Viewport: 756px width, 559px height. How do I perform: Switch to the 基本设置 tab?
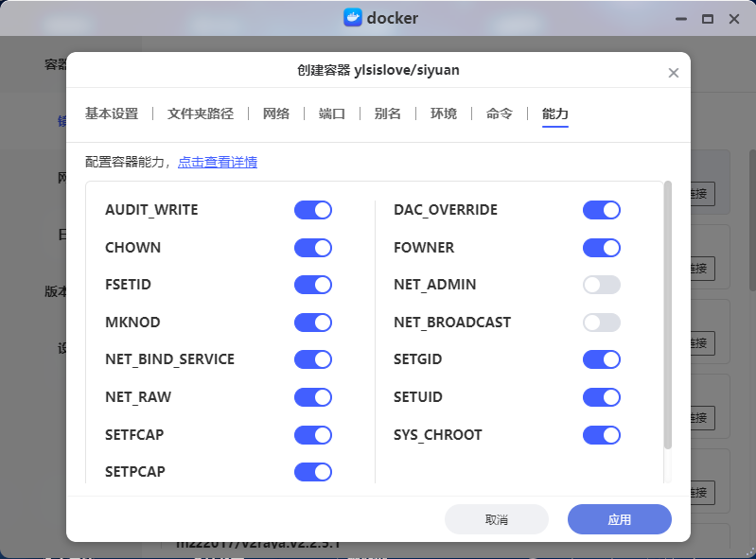112,114
